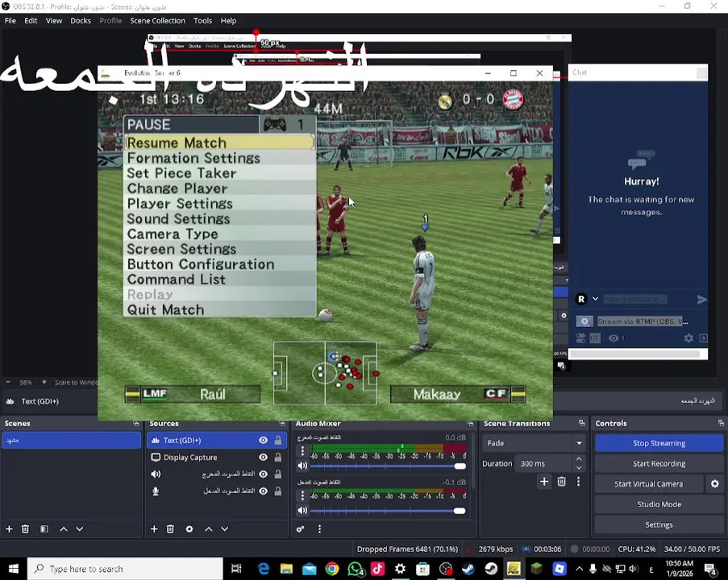Delete selected source with trash icon
This screenshot has height=580, width=728.
click(x=170, y=529)
